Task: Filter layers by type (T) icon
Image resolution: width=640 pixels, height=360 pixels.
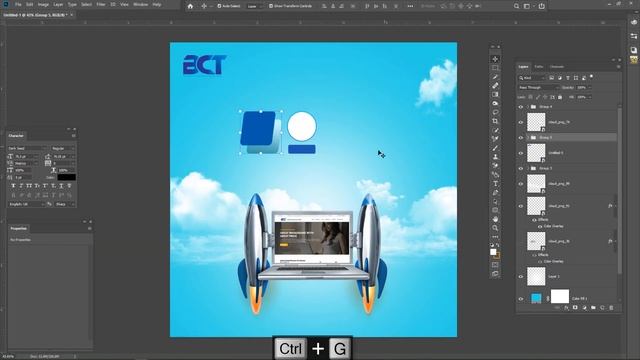Action: 567,78
